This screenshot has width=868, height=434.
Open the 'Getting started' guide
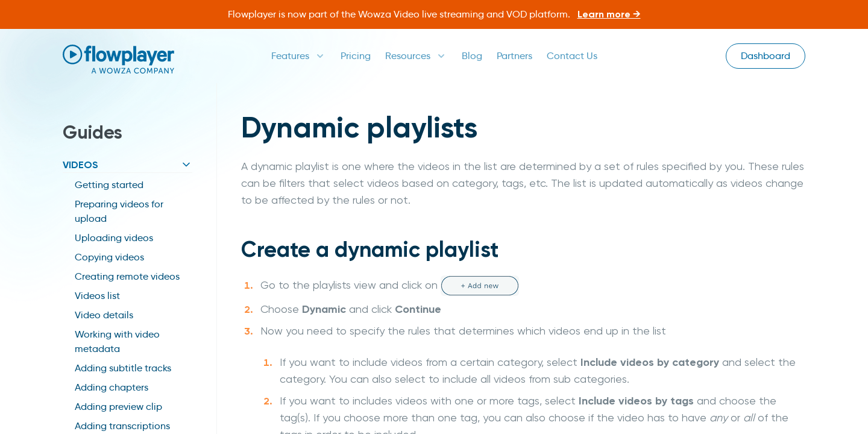click(108, 185)
